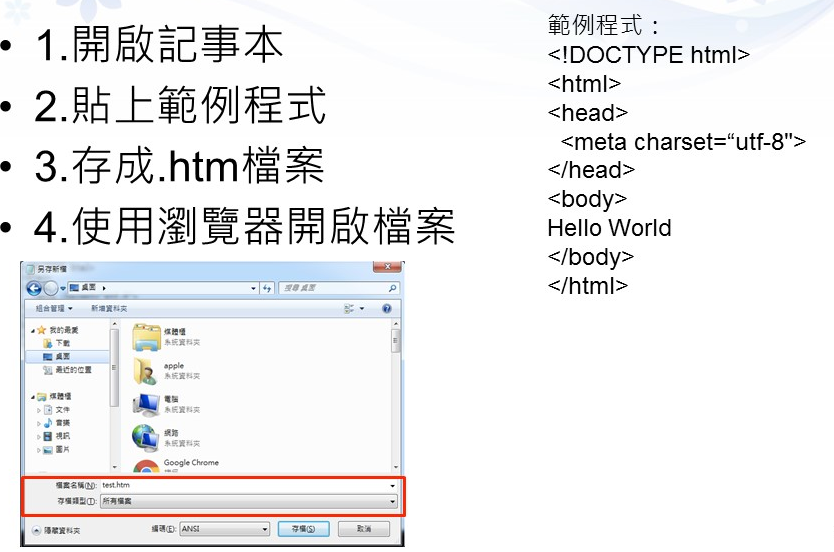This screenshot has height=552, width=834.
Task: Click the sidebar vertical scrollbar thumb
Action: click(114, 368)
